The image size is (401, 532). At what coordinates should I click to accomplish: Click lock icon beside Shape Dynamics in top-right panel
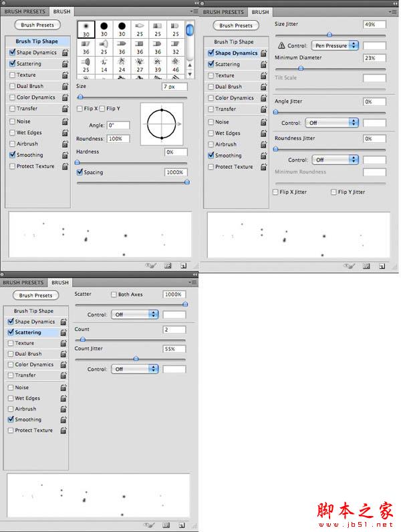point(264,53)
